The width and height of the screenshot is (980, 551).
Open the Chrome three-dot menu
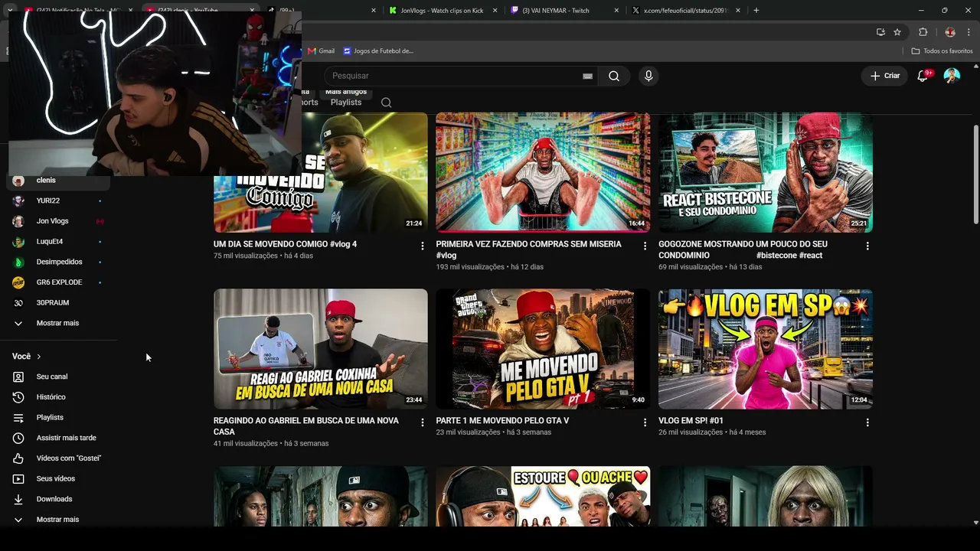click(969, 32)
